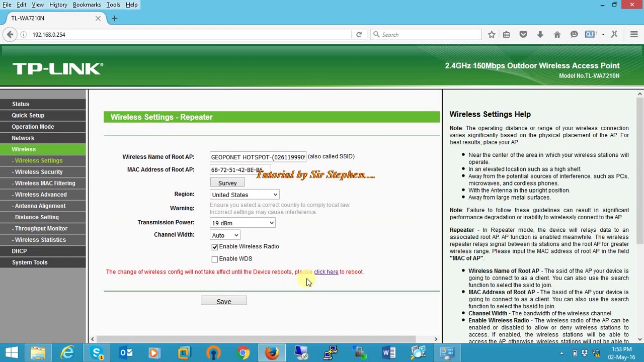Open Wireless Statistics page
Viewport: 644px width, 362px height.
coord(43,240)
